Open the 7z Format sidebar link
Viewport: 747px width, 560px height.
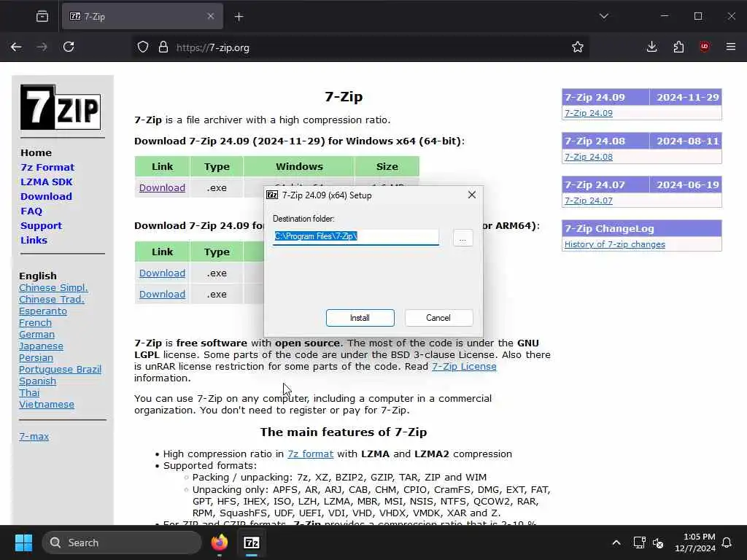[47, 167]
